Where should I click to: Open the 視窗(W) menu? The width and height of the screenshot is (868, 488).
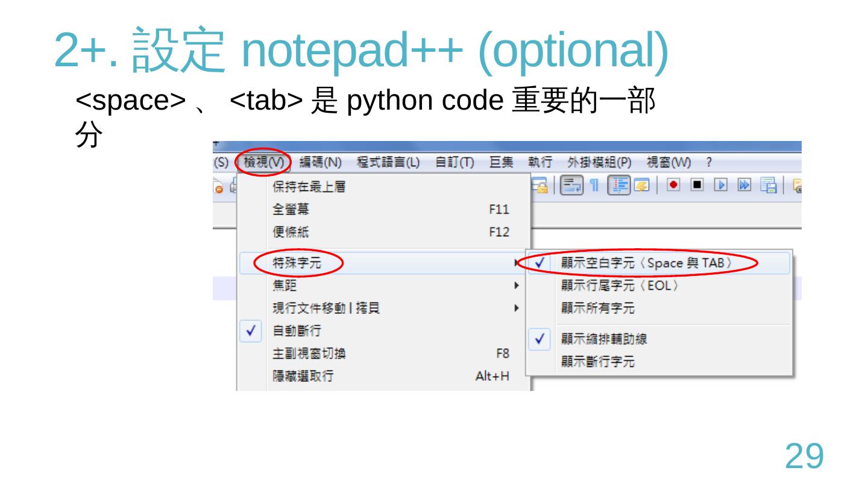[x=668, y=162]
